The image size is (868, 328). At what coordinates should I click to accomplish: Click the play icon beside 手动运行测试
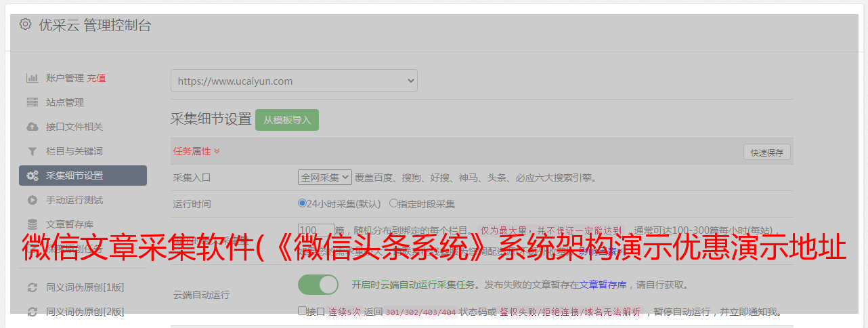pos(32,200)
